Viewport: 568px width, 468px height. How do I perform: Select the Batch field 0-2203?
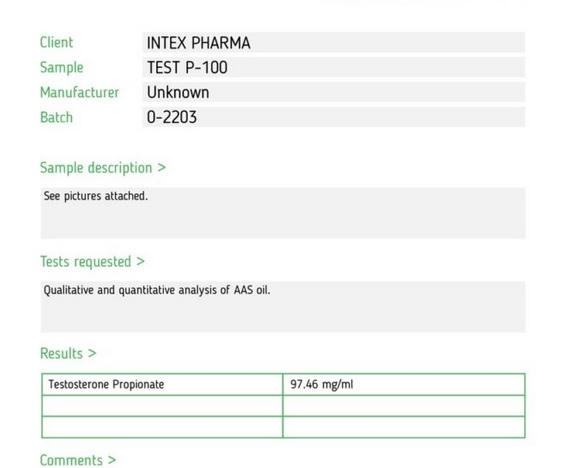[x=334, y=117]
